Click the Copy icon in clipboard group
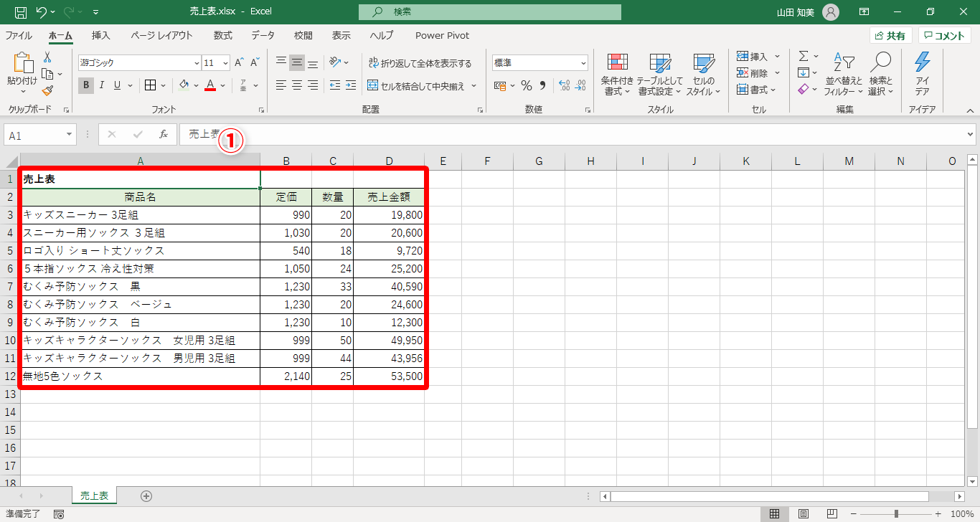980x522 pixels. pos(47,74)
